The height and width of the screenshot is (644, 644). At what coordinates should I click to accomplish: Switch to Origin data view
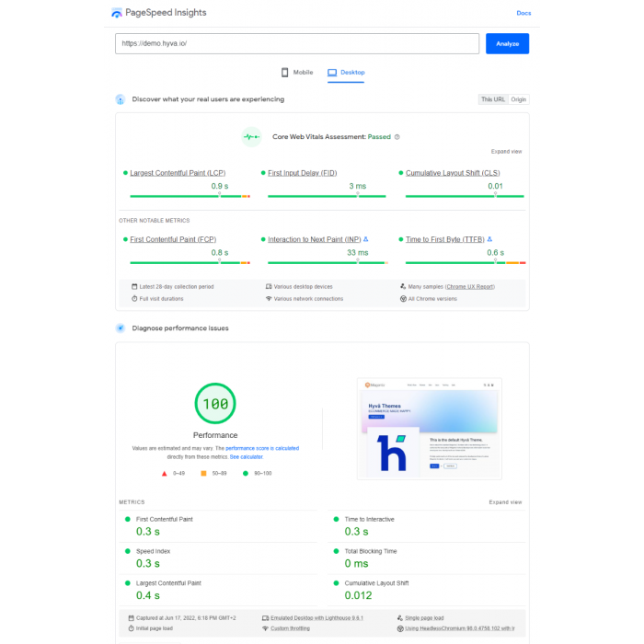(x=519, y=99)
